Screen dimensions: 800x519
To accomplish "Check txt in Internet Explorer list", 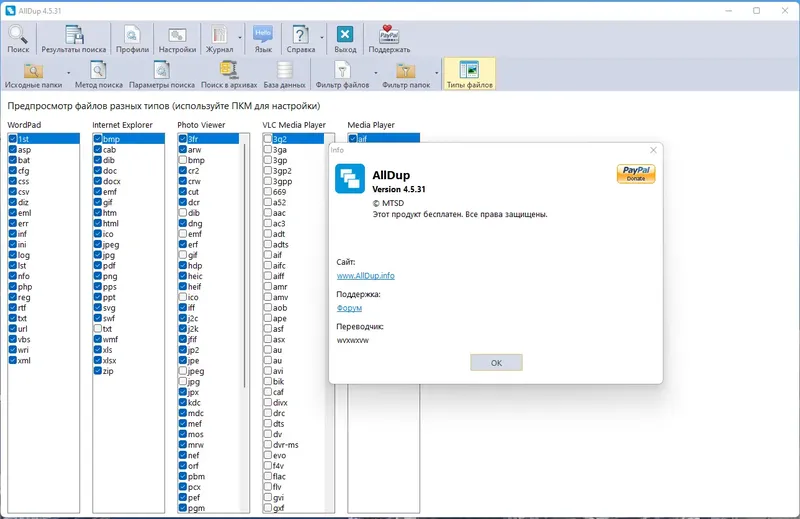I will pos(98,329).
